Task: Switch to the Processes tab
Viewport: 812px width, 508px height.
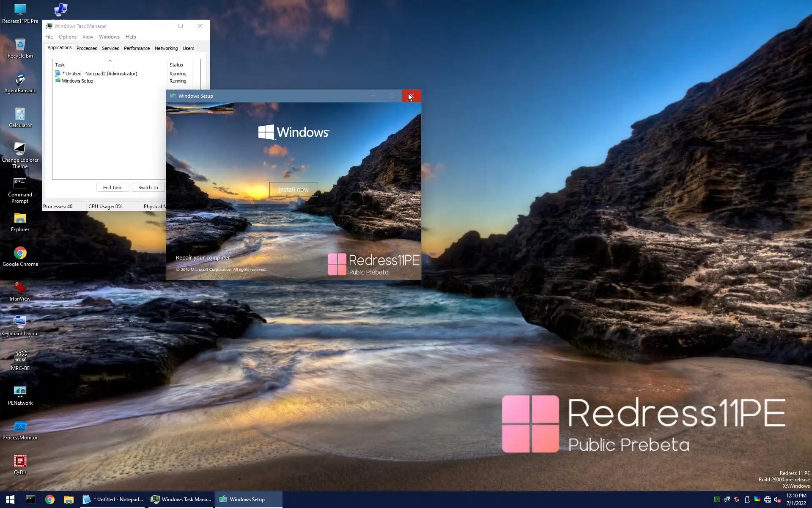Action: tap(87, 48)
